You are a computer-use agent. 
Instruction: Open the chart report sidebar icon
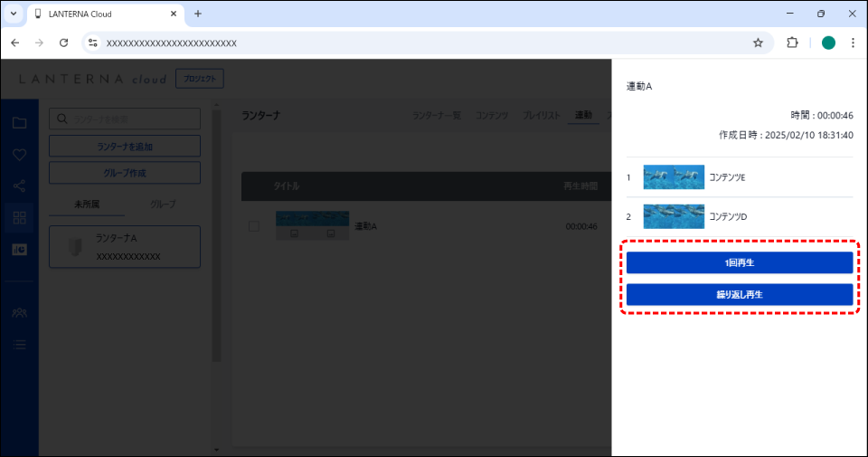19,250
